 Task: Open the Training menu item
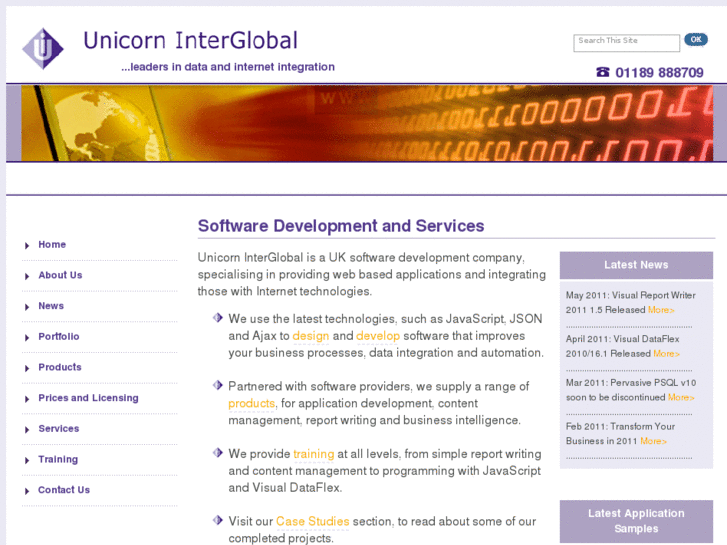click(x=58, y=459)
